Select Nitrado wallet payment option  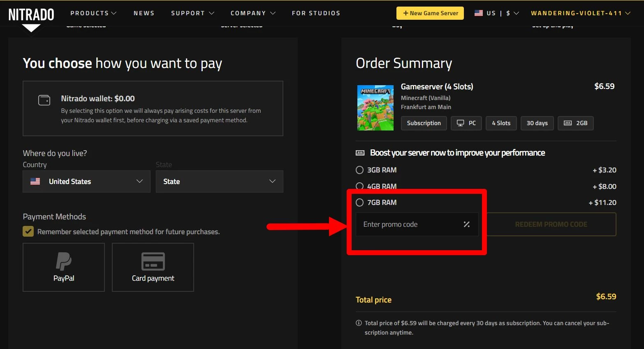(x=153, y=108)
